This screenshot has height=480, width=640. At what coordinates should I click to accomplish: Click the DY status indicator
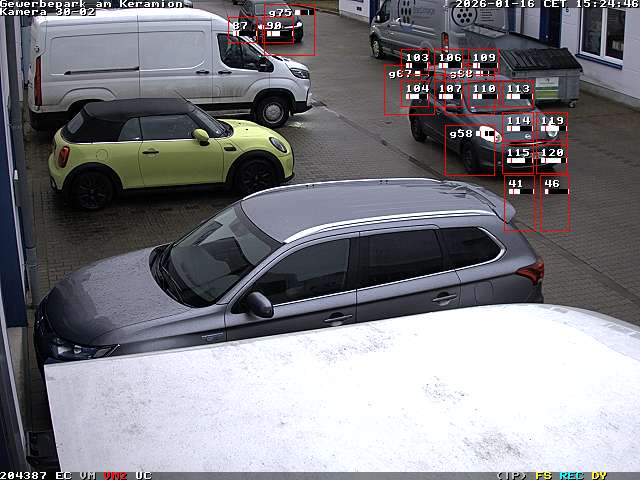pyautogui.click(x=599, y=475)
